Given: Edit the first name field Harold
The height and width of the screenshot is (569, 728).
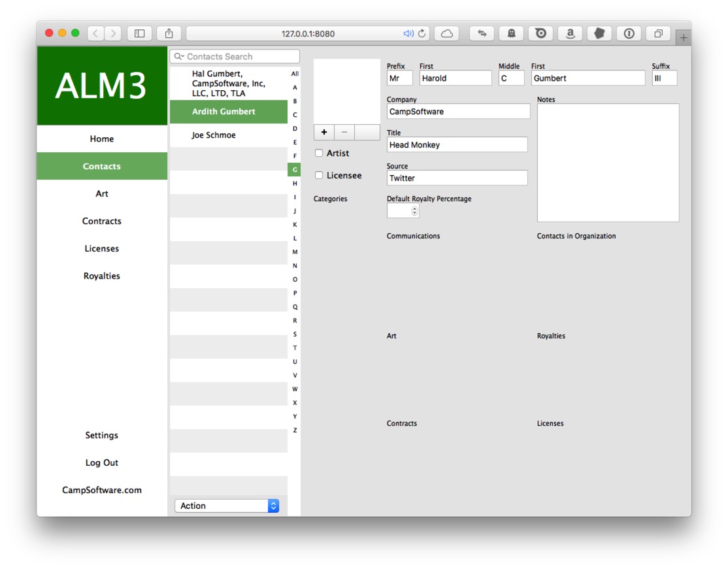Looking at the screenshot, I should (455, 78).
